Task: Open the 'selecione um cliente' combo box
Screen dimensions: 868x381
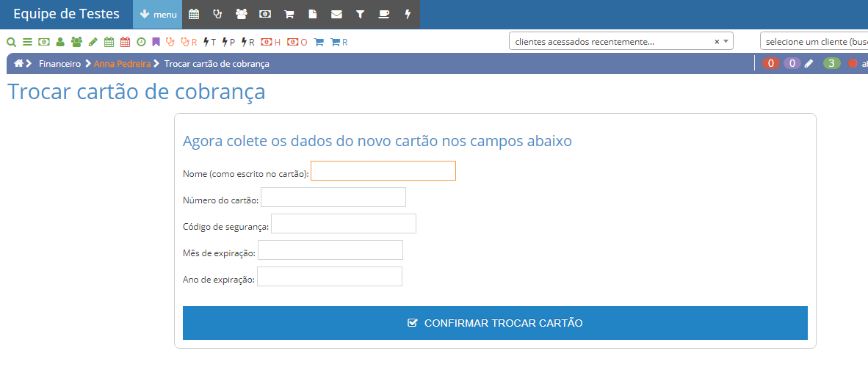Action: coord(814,42)
